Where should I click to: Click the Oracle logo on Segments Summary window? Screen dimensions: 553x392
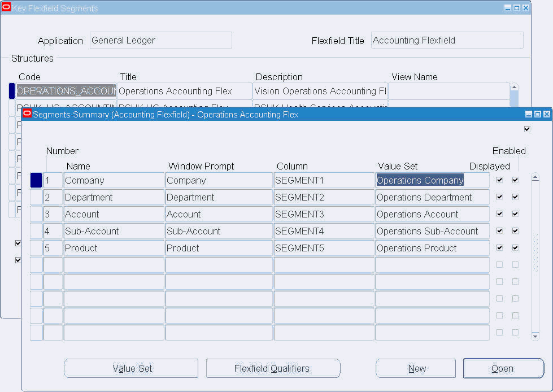pyautogui.click(x=27, y=114)
